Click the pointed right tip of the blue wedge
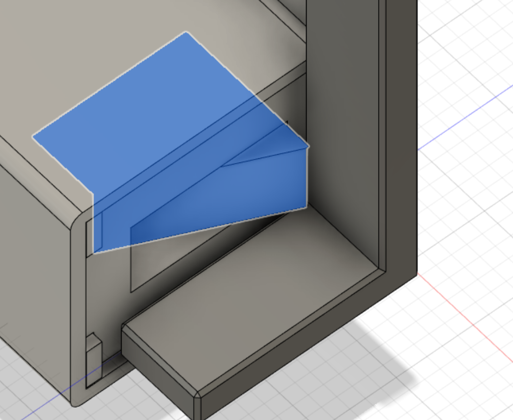Viewport: 513px width, 420px height. (x=307, y=148)
